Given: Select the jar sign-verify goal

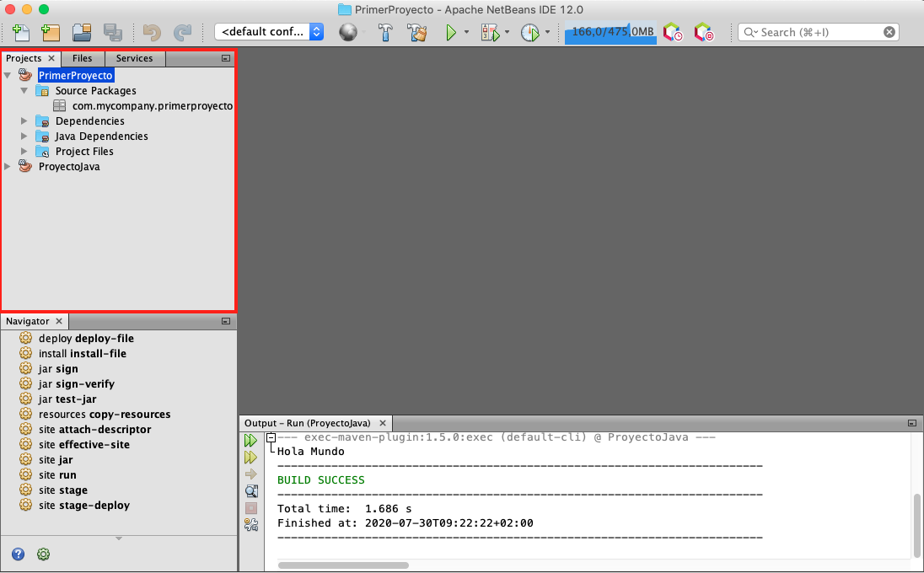Looking at the screenshot, I should (77, 384).
